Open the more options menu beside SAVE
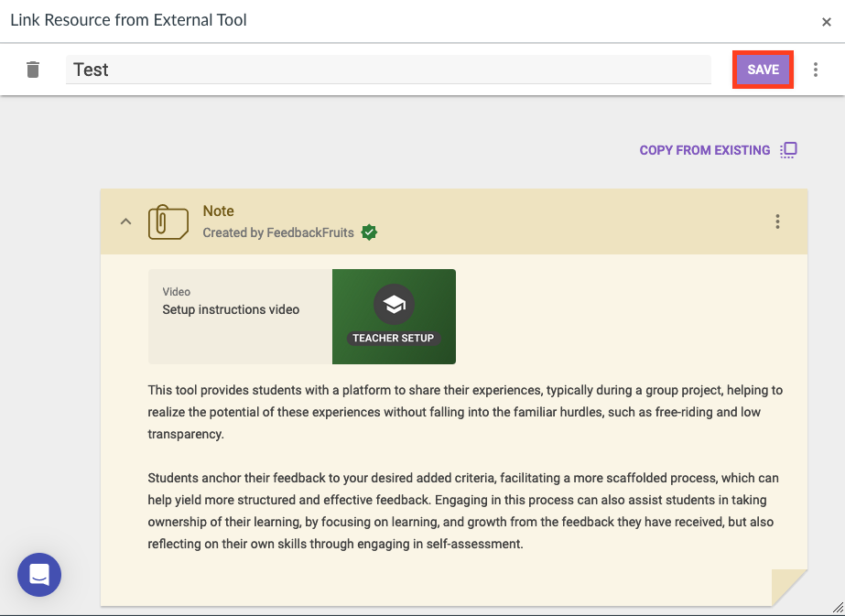This screenshot has width=845, height=616. coord(816,70)
